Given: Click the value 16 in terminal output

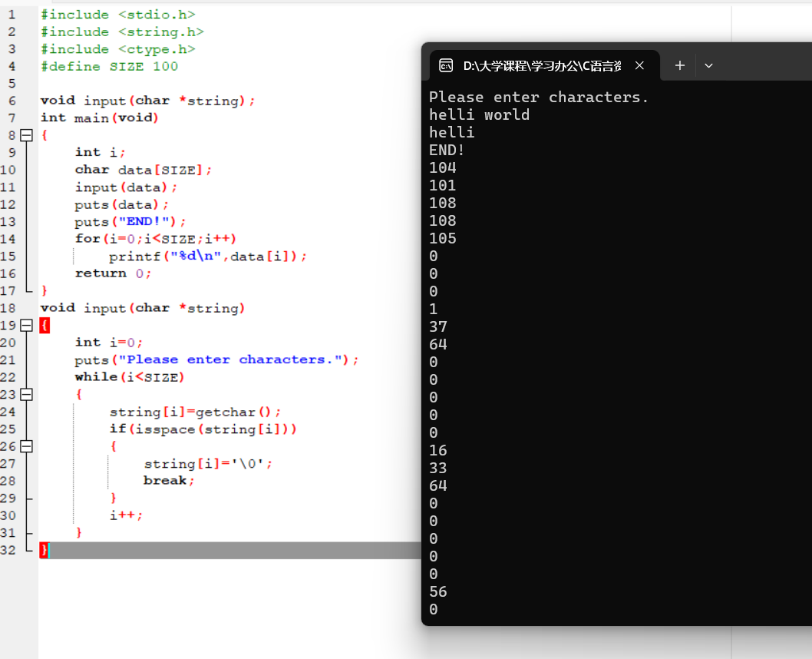Looking at the screenshot, I should 438,451.
